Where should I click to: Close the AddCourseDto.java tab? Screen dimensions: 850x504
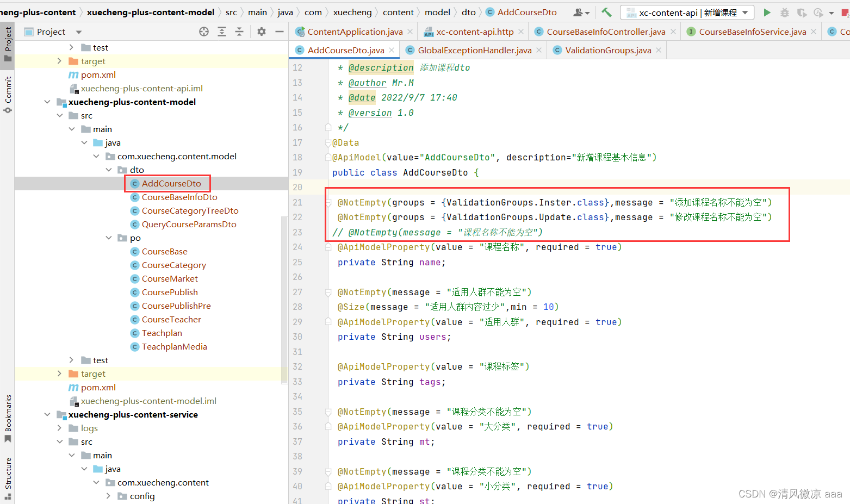[x=392, y=50]
